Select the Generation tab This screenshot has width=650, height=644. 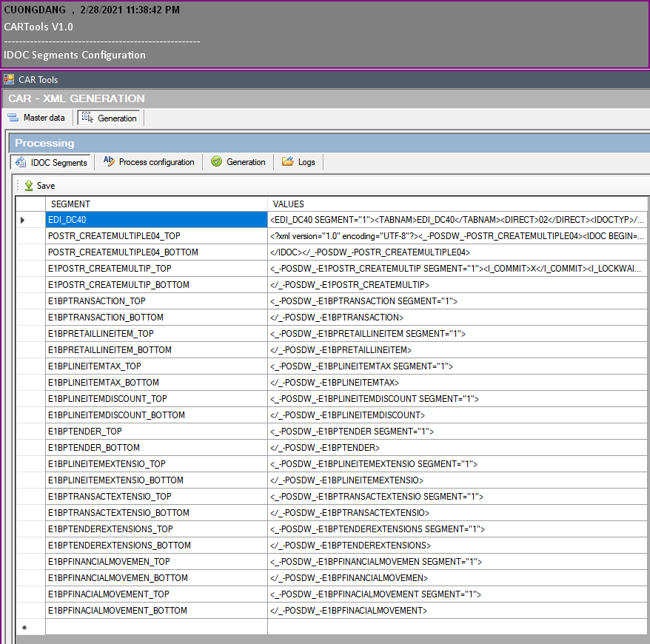point(238,161)
